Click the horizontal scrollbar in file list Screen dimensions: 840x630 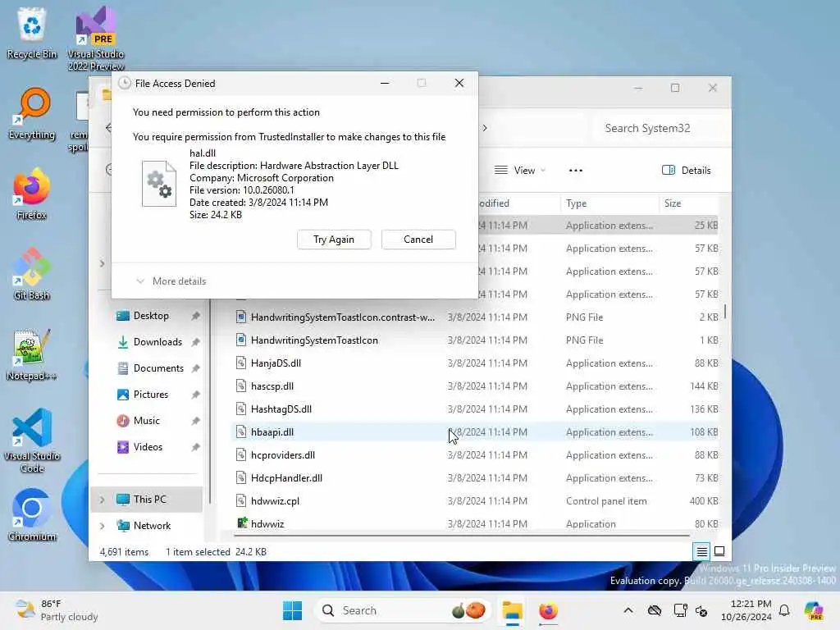(x=461, y=535)
